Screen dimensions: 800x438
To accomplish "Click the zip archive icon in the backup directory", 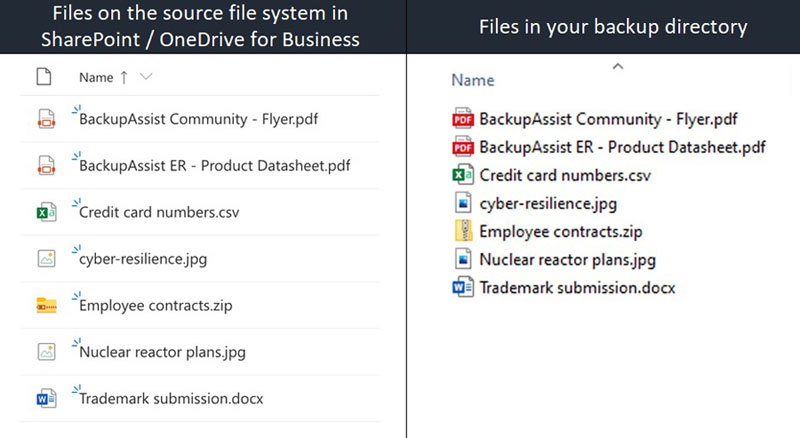I will coord(463,231).
